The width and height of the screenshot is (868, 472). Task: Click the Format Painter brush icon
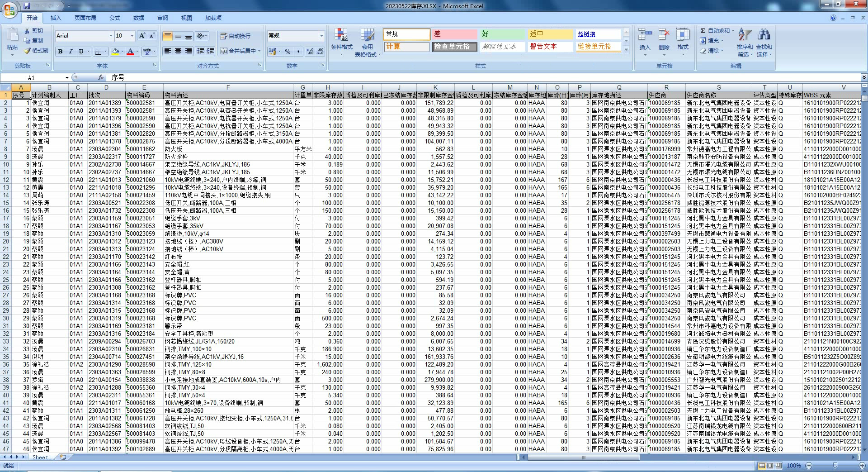[28, 51]
